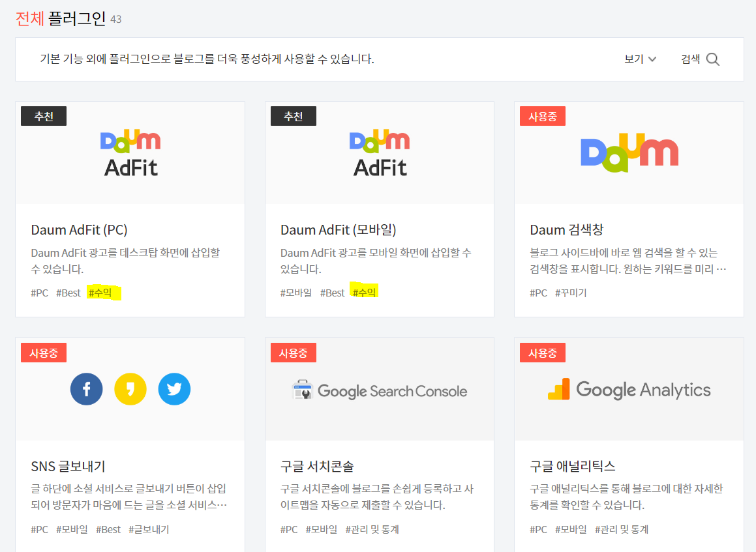
Task: Click #모바일 tag on Daum AdFit (모바일)
Action: (x=296, y=293)
